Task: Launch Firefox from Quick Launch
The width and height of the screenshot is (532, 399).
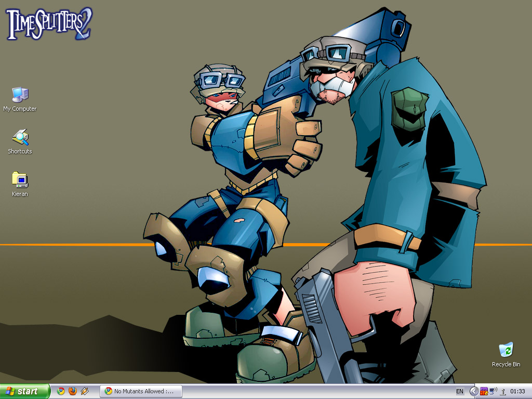Action: [x=73, y=391]
